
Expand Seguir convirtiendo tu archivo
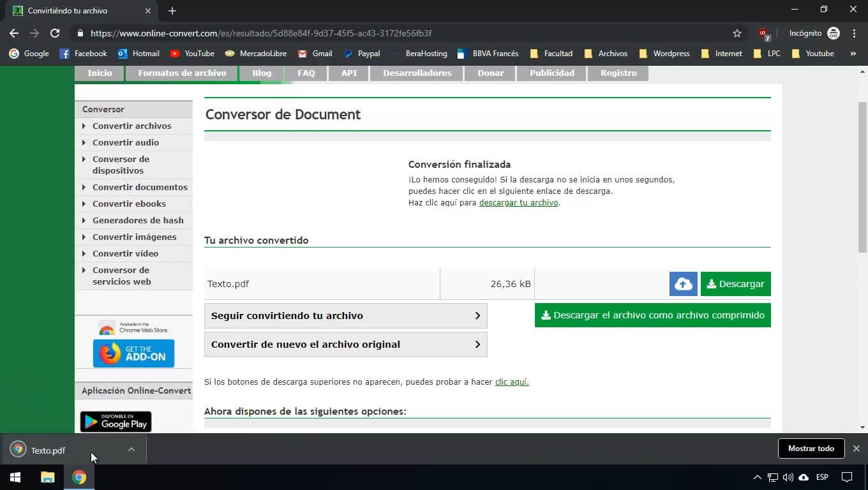point(345,316)
